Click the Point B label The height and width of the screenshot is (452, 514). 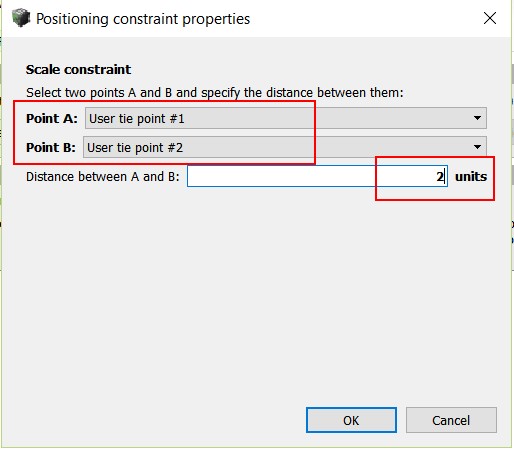point(51,147)
